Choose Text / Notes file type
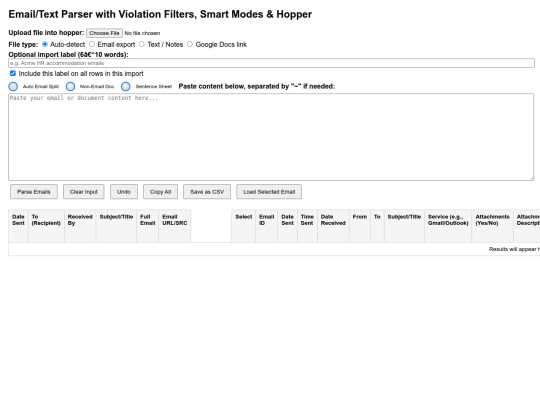 point(142,44)
